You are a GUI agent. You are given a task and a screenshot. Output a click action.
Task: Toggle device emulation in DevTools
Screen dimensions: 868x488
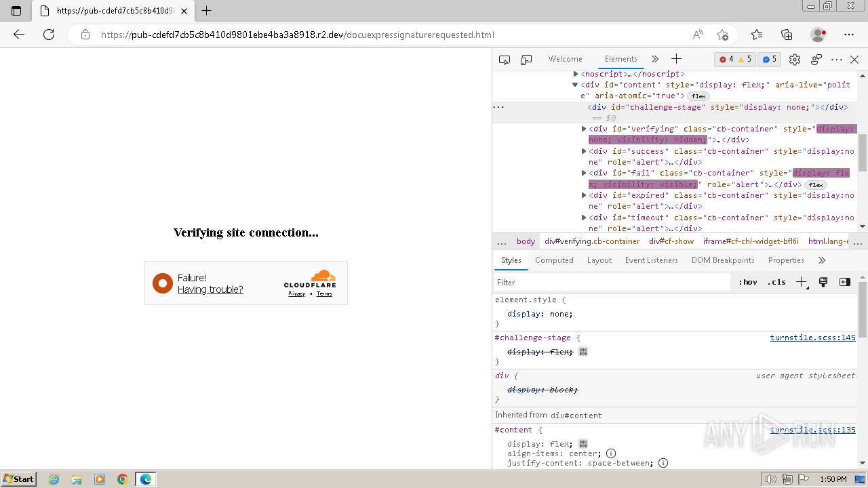click(526, 60)
